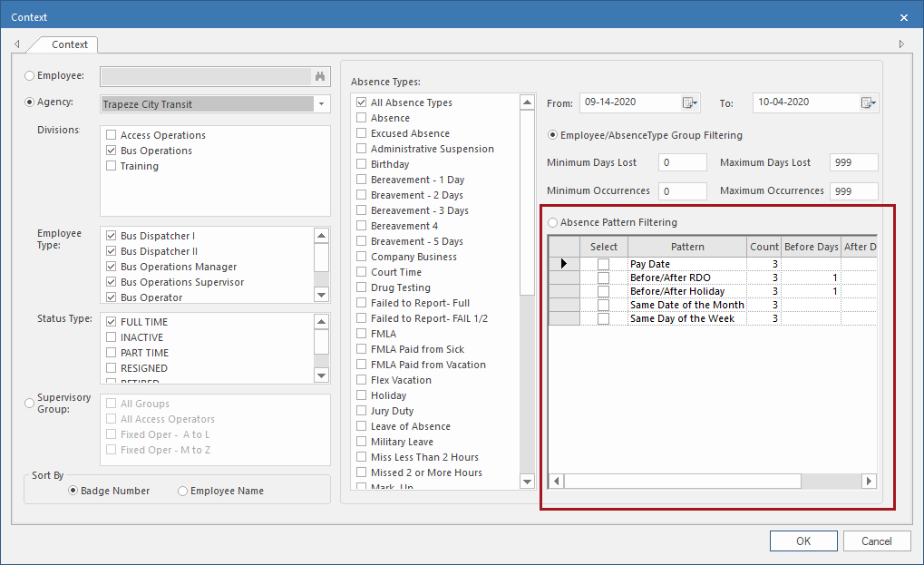The width and height of the screenshot is (924, 565).
Task: Click the right navigation arrow at top right
Action: tap(900, 44)
